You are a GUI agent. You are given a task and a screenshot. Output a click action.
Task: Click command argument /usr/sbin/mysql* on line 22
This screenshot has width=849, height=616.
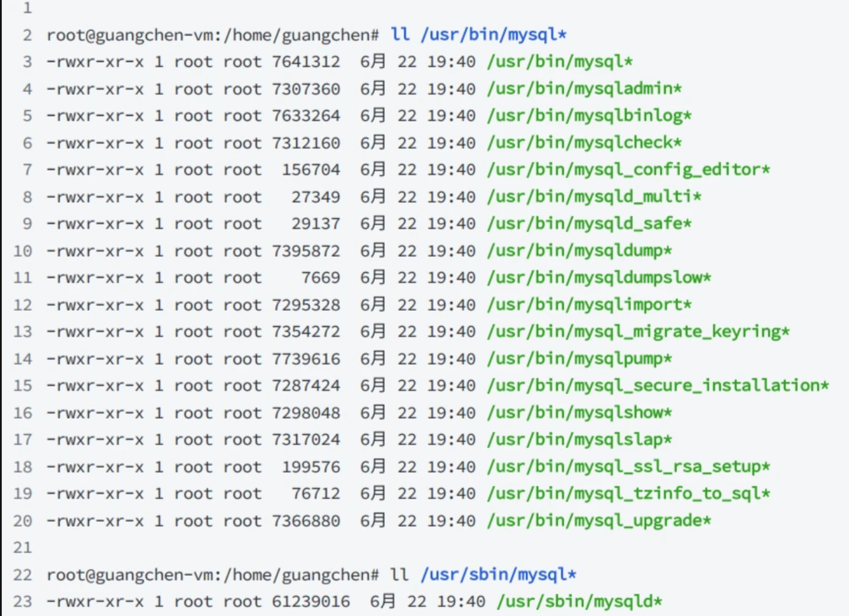(x=499, y=575)
